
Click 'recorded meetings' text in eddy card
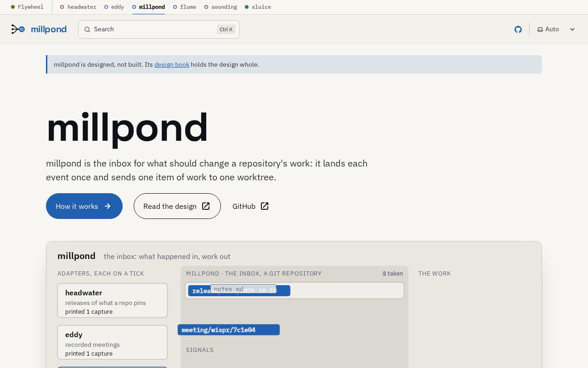click(x=92, y=345)
